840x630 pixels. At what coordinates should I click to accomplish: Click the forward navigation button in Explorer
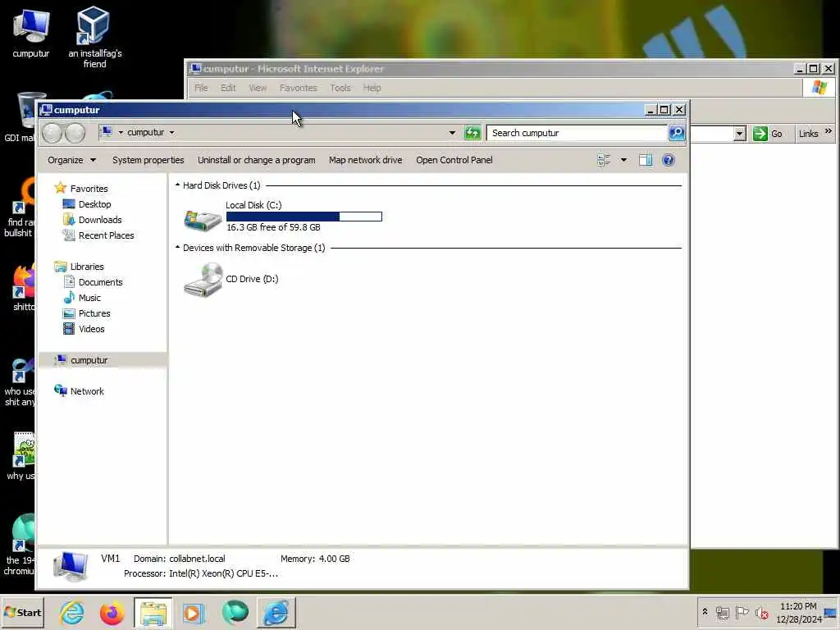pyautogui.click(x=75, y=133)
